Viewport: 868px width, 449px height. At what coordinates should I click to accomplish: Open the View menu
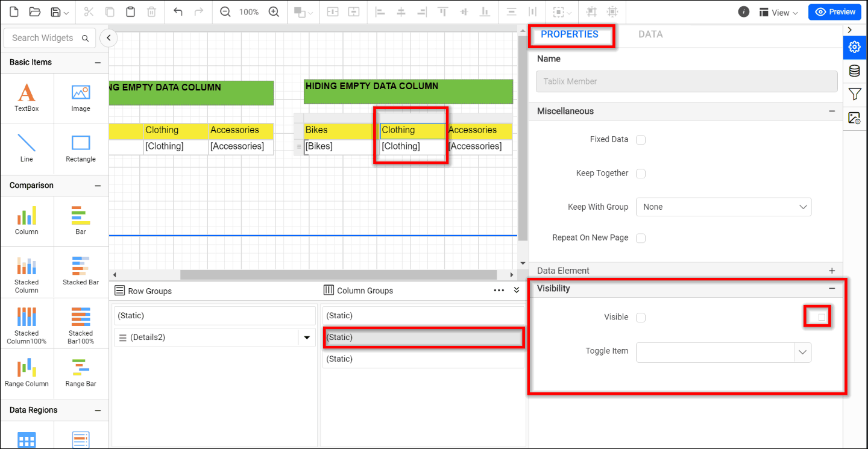click(x=778, y=11)
